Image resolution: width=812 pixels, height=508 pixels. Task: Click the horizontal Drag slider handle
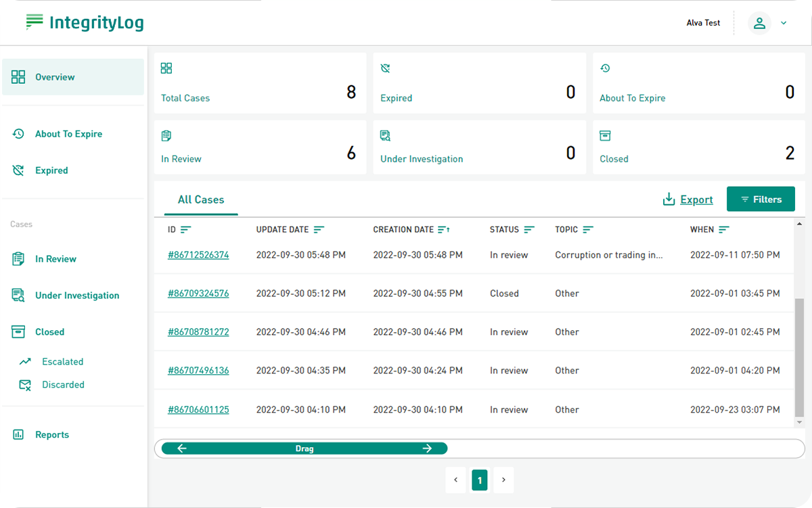pos(304,448)
